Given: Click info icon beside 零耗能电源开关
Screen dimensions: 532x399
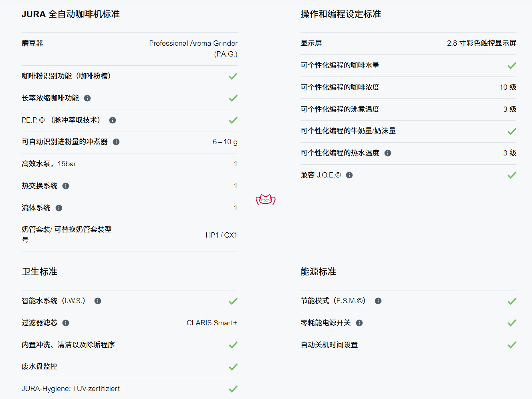Looking at the screenshot, I should tap(359, 323).
